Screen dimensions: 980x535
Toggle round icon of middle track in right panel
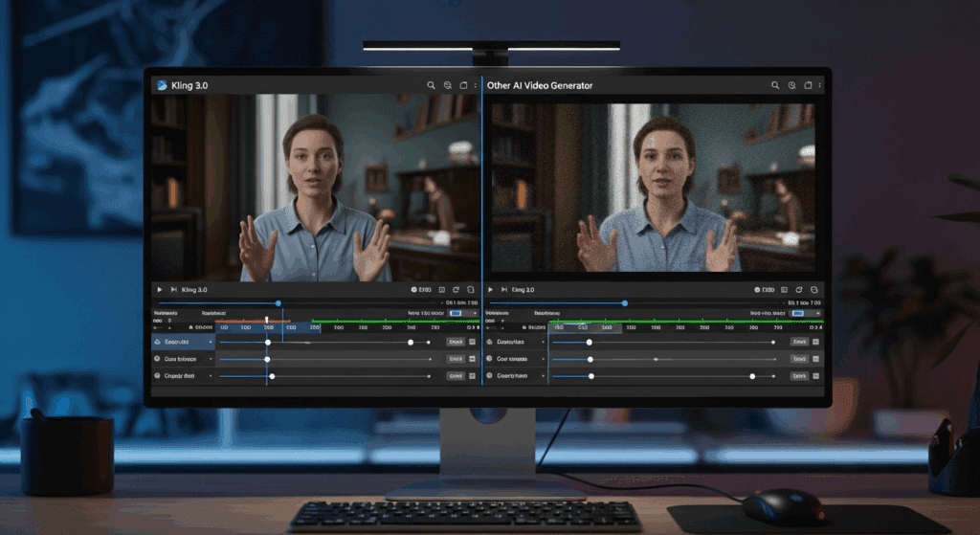pyautogui.click(x=489, y=359)
